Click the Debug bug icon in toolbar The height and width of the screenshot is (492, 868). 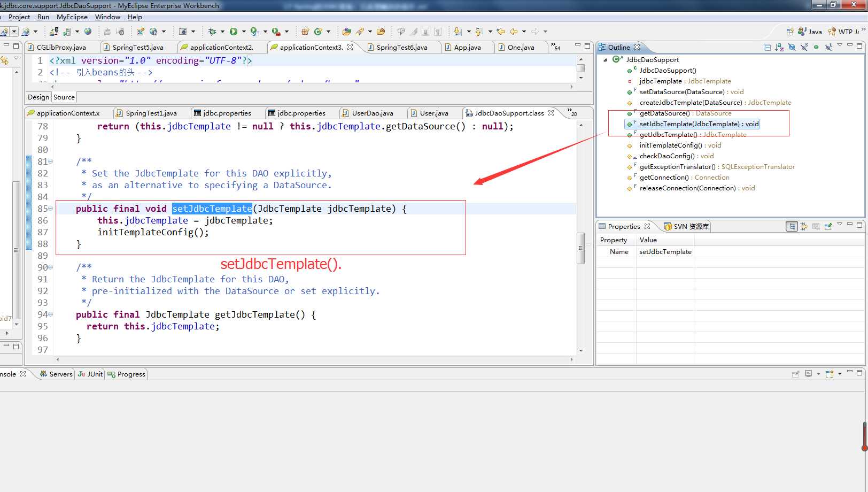pos(212,32)
